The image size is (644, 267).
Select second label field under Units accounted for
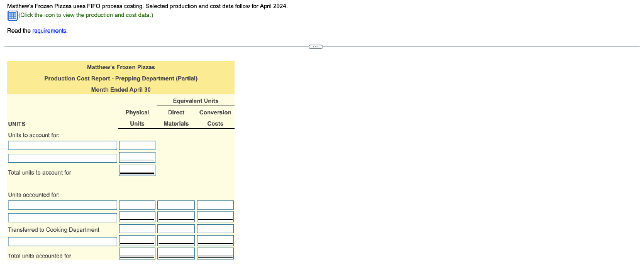click(62, 217)
